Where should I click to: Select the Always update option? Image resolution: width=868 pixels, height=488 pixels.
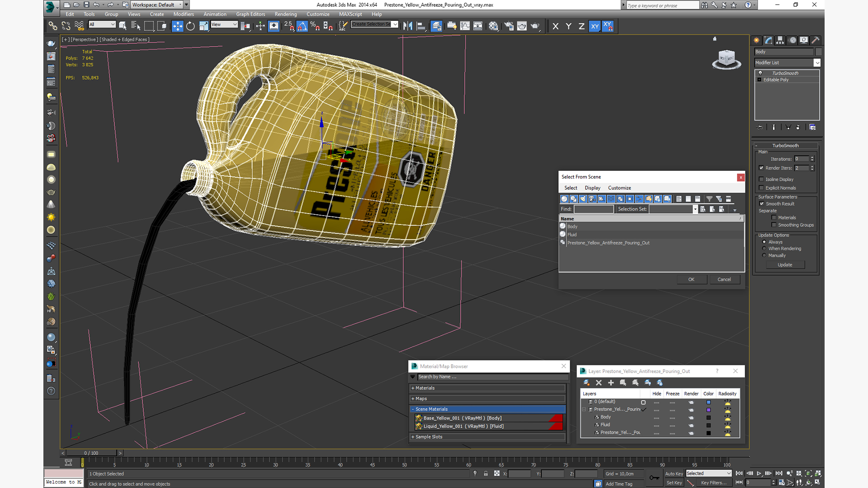(764, 242)
